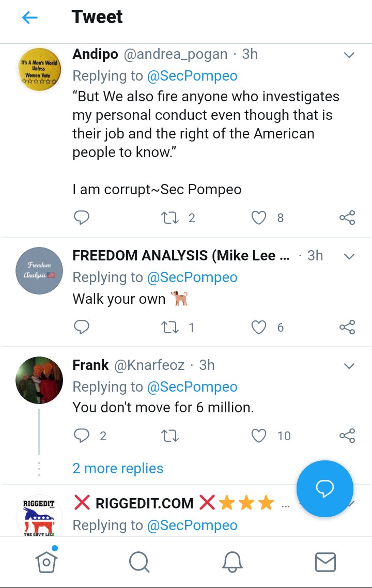The width and height of the screenshot is (372, 588).
Task: Switch to the Search tab
Action: click(139, 562)
